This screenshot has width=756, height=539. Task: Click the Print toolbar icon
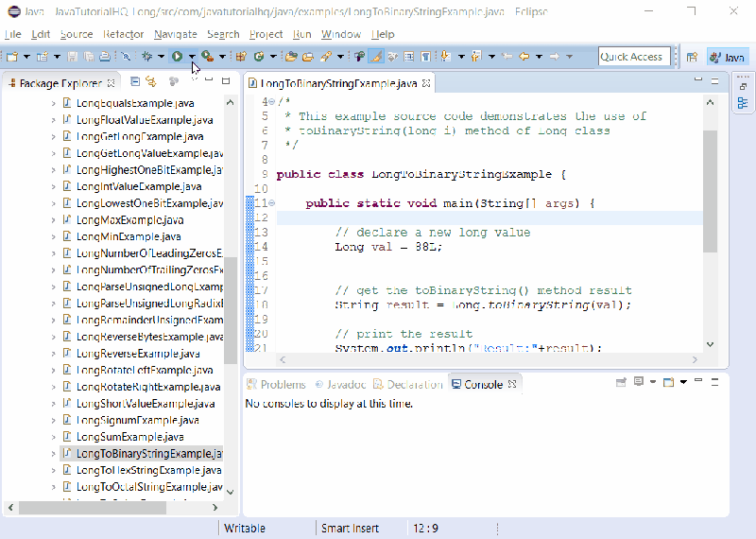[x=105, y=57]
